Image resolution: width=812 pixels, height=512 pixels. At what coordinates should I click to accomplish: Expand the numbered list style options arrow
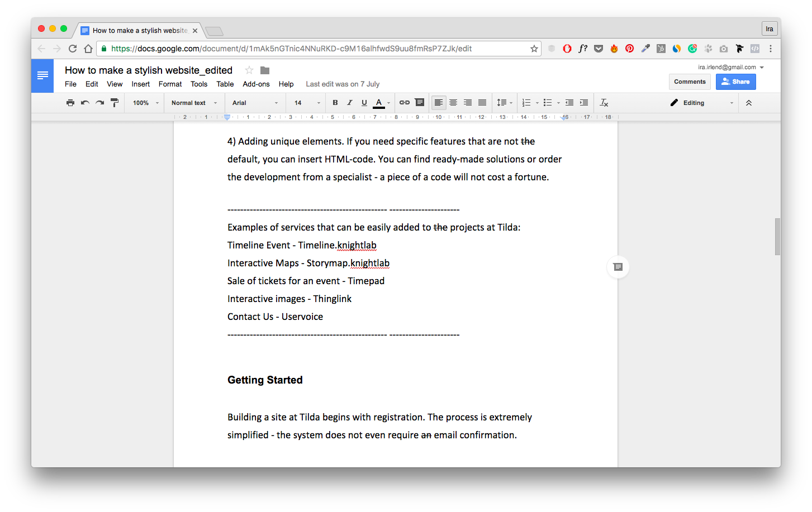(537, 103)
